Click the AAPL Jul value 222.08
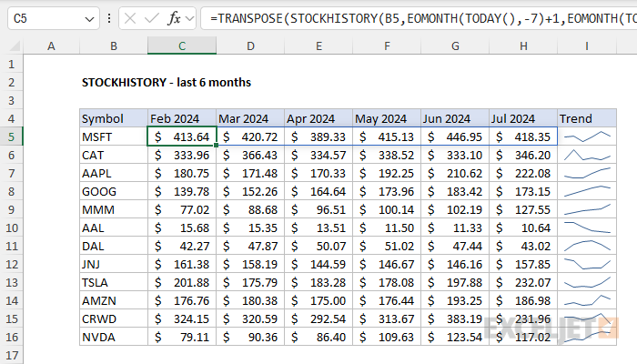637x364 pixels. pyautogui.click(x=523, y=173)
